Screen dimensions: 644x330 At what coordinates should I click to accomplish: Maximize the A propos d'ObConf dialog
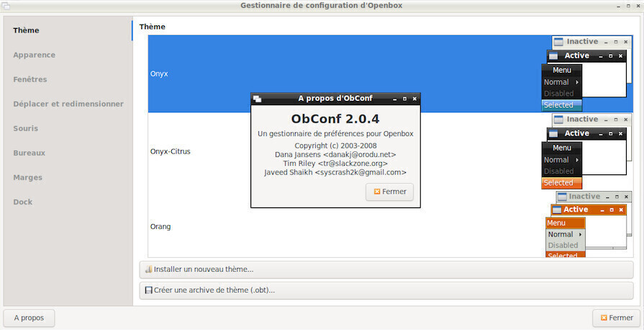pos(404,99)
